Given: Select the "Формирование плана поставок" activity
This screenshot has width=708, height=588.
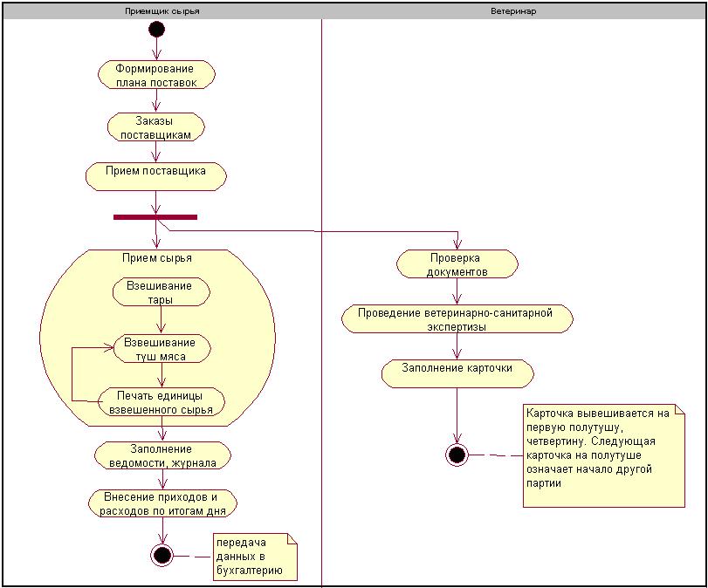Looking at the screenshot, I should (x=156, y=75).
